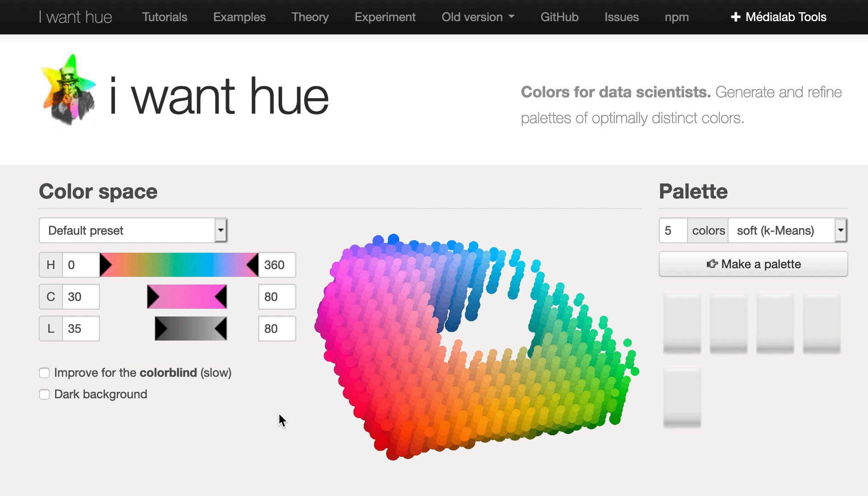Screen dimensions: 868x496
Task: Click the H label of the hue row
Action: (x=51, y=265)
